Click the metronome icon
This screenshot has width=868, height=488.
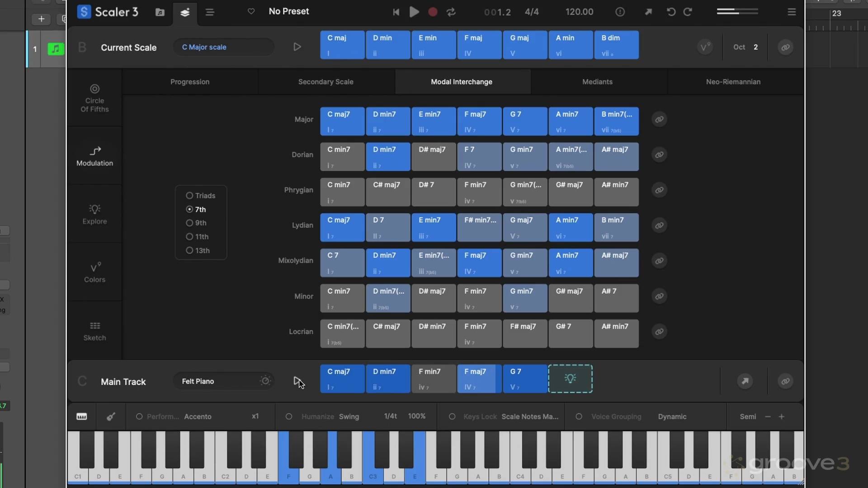[x=620, y=12]
